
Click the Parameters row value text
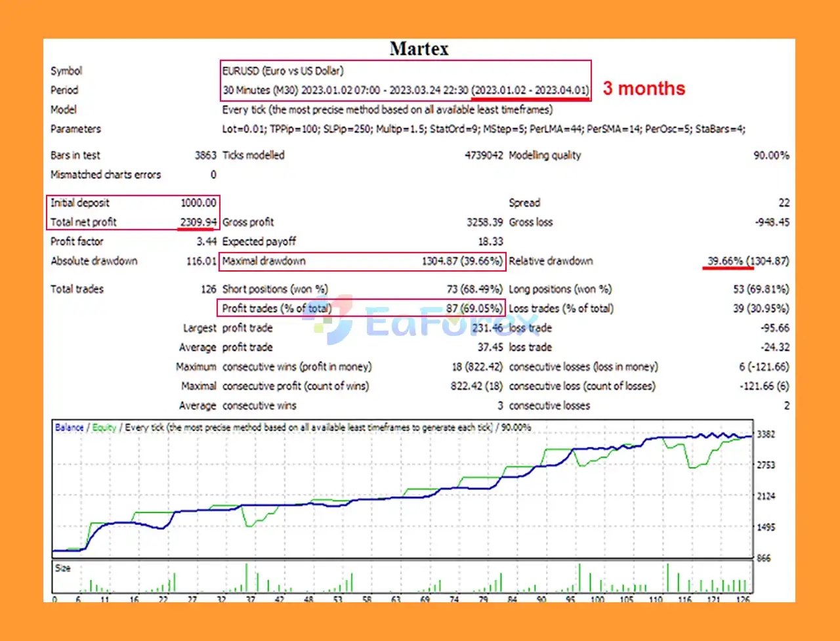(484, 129)
